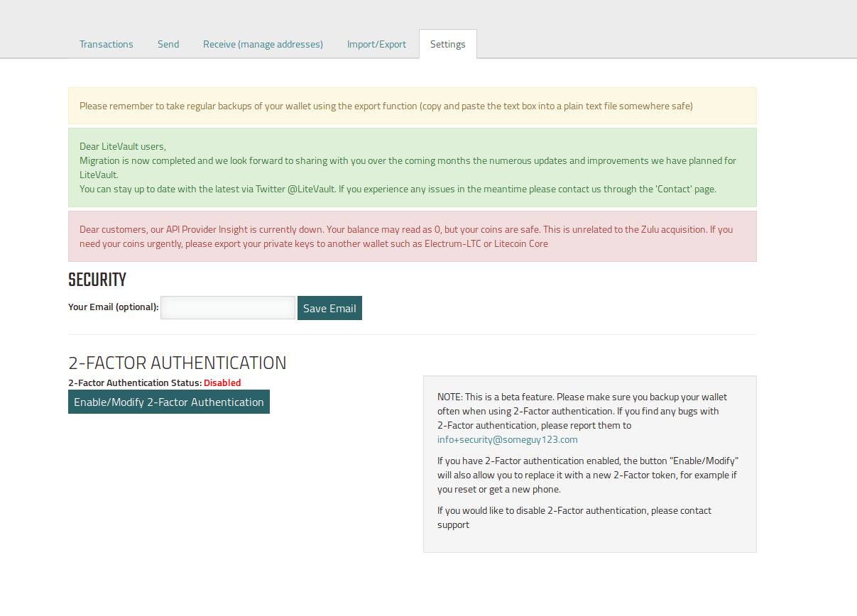Select the Settings tab
The image size is (857, 616).
point(448,44)
